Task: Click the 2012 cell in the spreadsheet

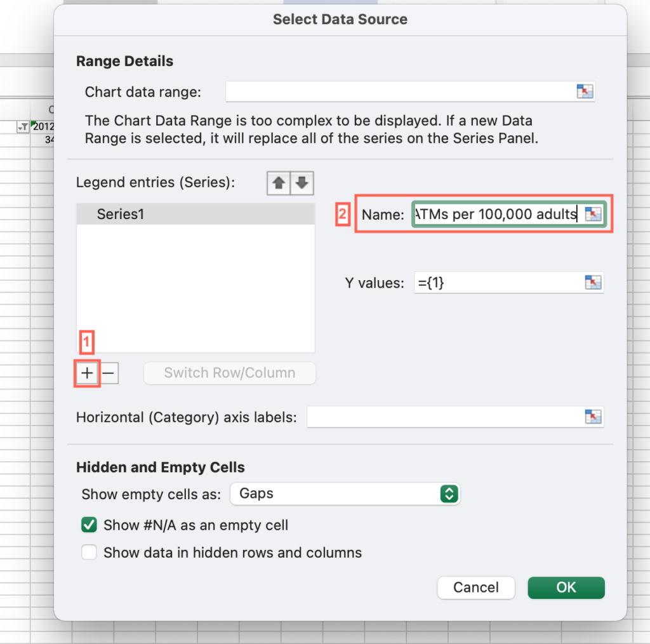Action: [43, 126]
